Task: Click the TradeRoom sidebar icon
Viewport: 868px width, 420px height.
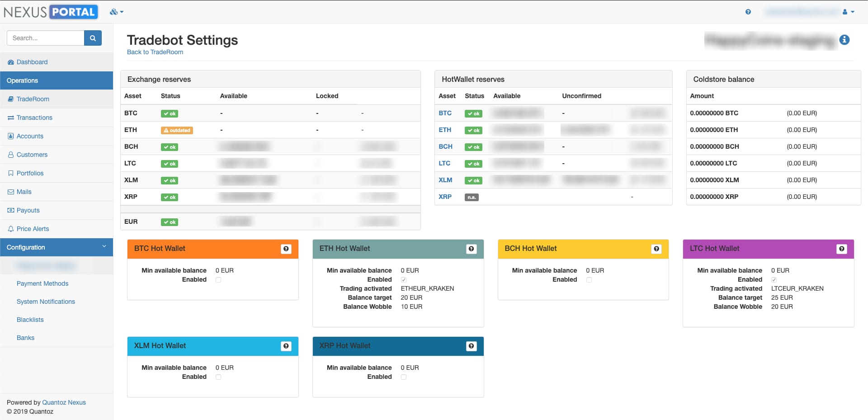Action: pyautogui.click(x=10, y=99)
